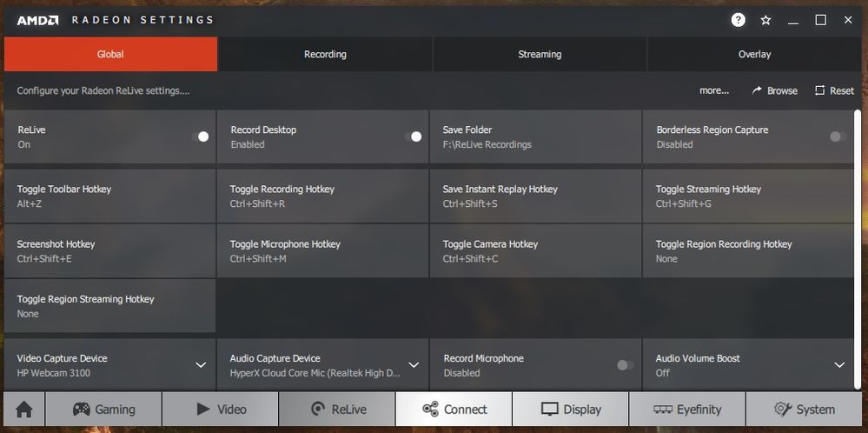868x433 pixels.
Task: Edit the Toggle Region Recording Hotkey tile
Action: click(x=748, y=250)
